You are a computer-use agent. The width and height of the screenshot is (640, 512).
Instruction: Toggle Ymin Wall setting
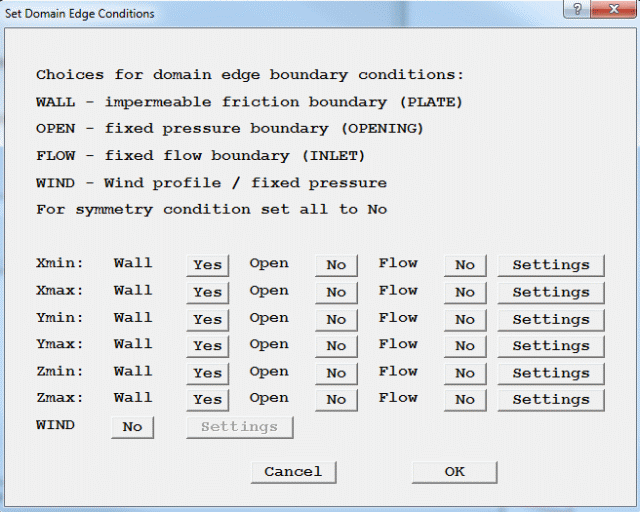click(x=207, y=319)
